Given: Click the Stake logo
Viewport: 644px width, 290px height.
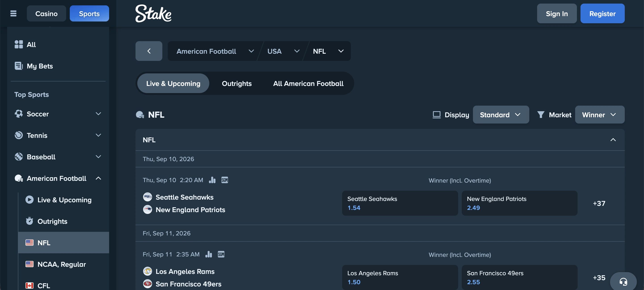Looking at the screenshot, I should (x=153, y=13).
